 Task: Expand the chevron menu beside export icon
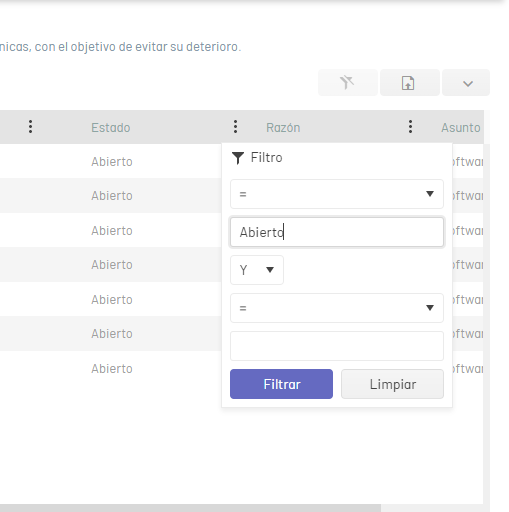click(x=466, y=83)
